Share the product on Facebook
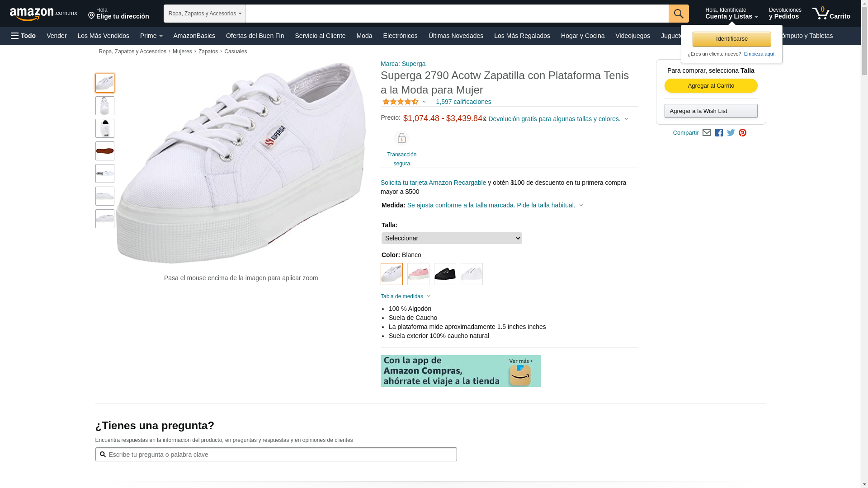 pos(719,133)
